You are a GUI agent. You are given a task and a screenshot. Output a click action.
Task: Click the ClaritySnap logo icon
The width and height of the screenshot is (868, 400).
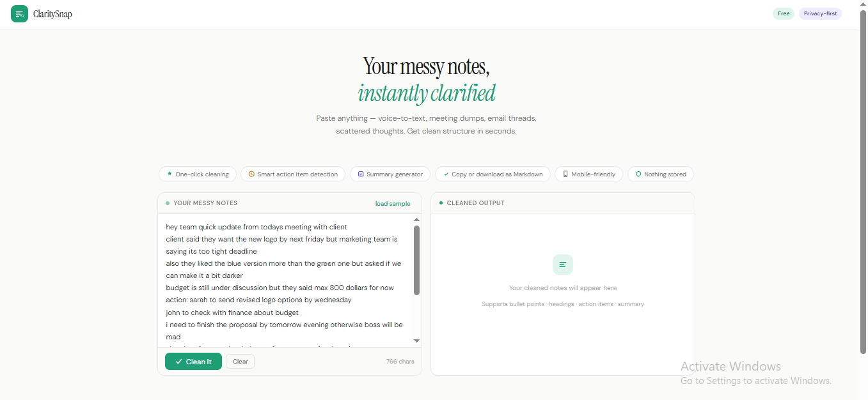point(19,13)
